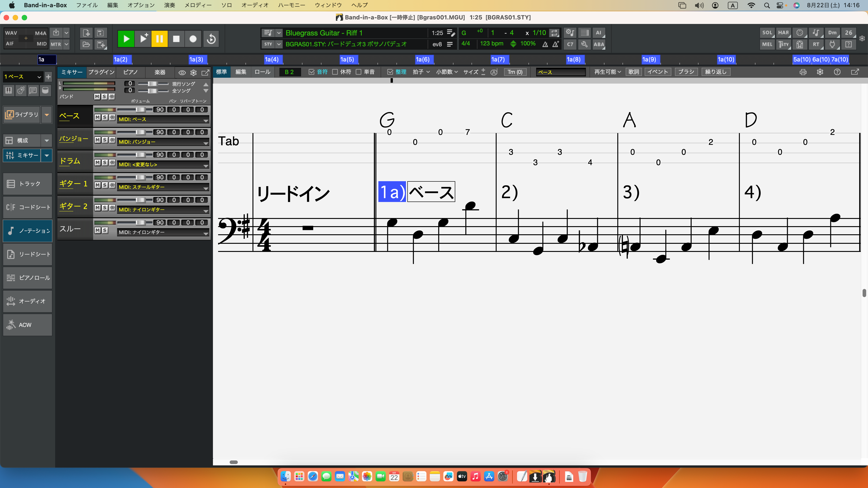
Task: Toggle the loop button next to 1/10
Action: pyautogui.click(x=554, y=33)
